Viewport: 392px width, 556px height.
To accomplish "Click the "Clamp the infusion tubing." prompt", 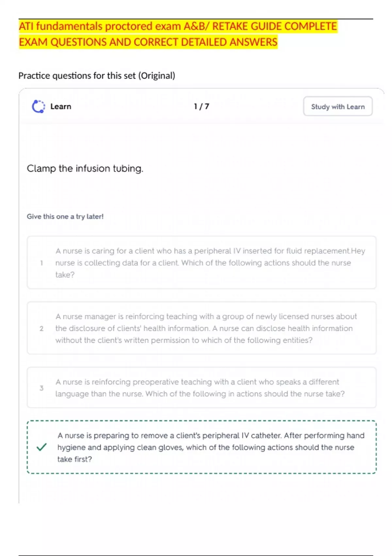I will coord(85,168).
